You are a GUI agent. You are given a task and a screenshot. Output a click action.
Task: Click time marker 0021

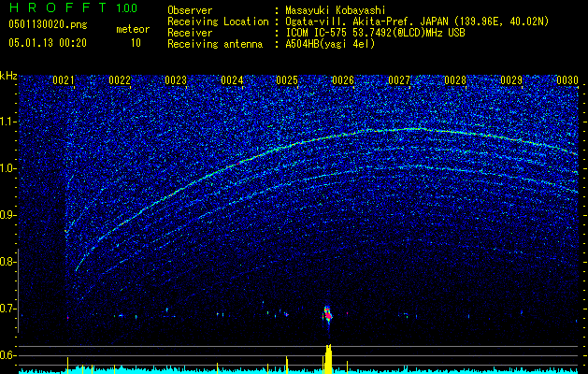63,80
